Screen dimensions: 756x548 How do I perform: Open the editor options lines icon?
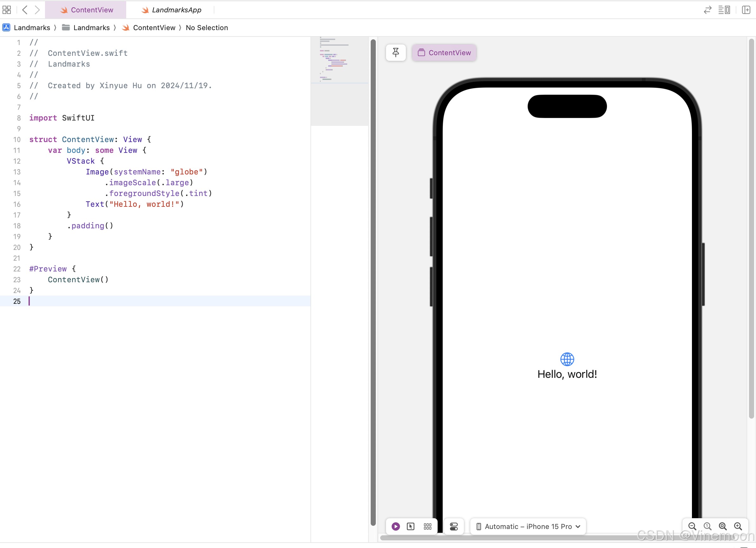[x=724, y=10]
